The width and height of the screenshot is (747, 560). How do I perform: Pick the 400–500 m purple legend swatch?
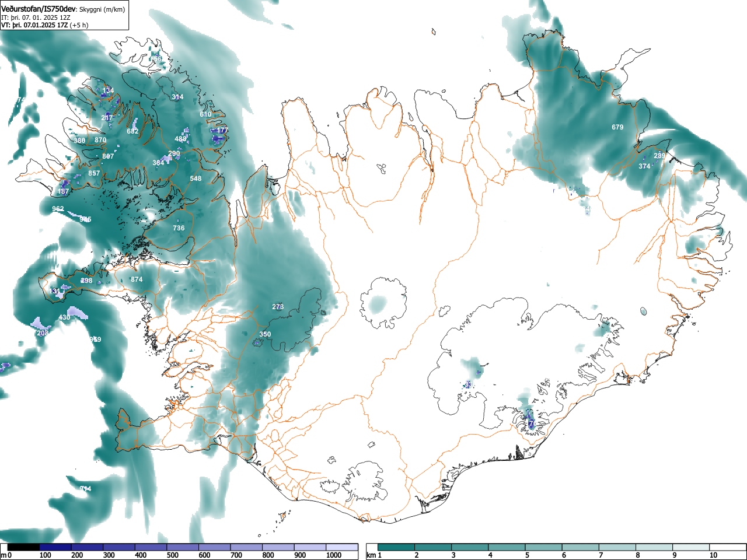(x=151, y=547)
